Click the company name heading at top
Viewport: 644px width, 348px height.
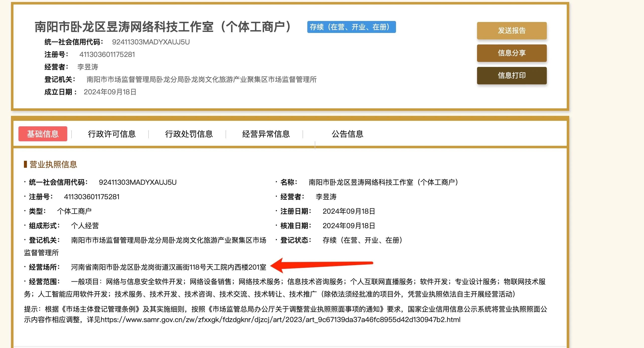(x=162, y=27)
